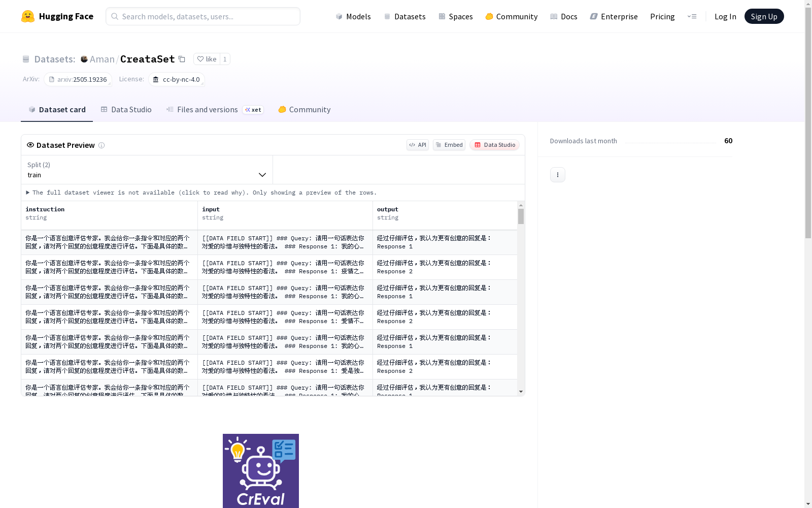Open the info icon beside Dataset Preview

[x=101, y=145]
